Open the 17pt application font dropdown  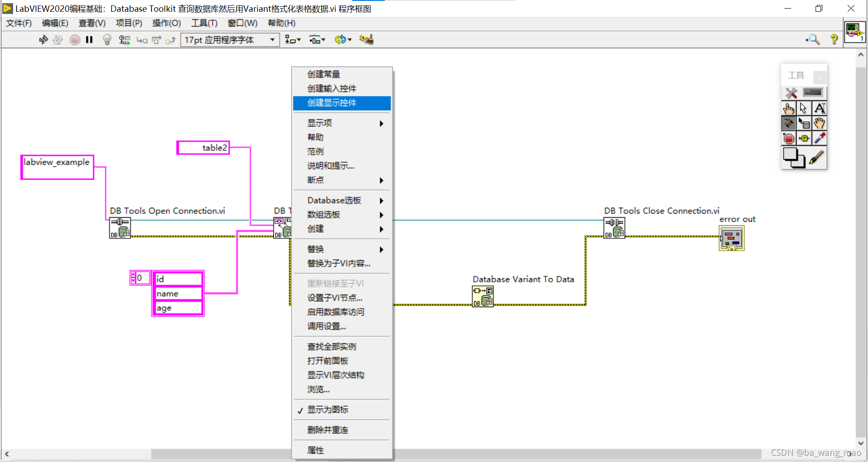[x=230, y=40]
